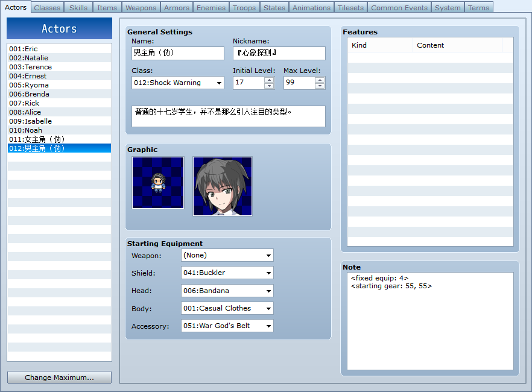The width and height of the screenshot is (532, 392).
Task: Increase Max Level with the up arrow
Action: 320,80
